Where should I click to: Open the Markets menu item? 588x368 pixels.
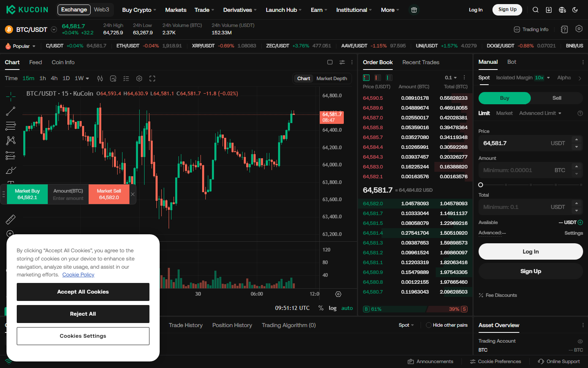pyautogui.click(x=176, y=10)
